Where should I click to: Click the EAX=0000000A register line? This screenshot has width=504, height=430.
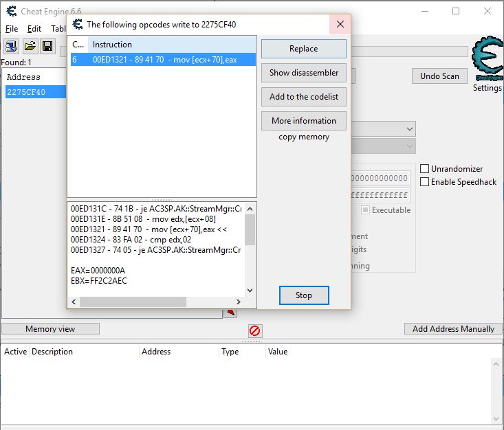(x=98, y=271)
